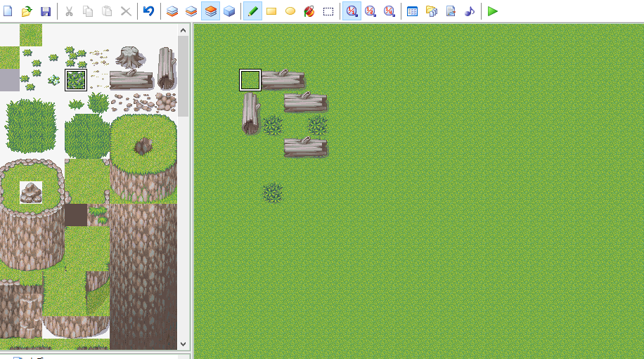Pick the selected dark bush tile in the palette
The image size is (644, 359).
point(75,79)
